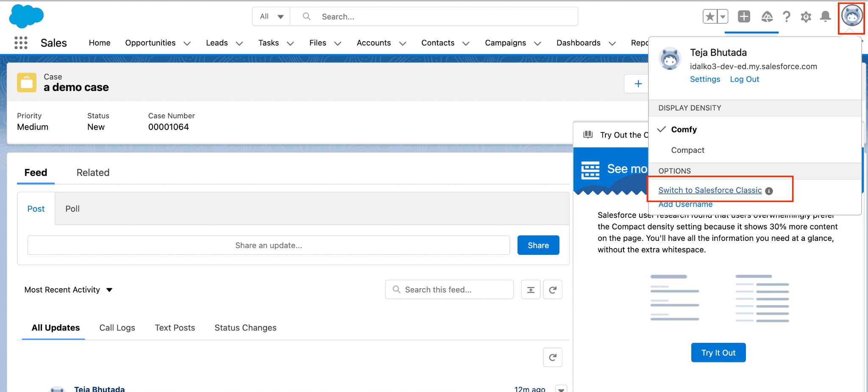Open the post actions arrow near 12m ago
Viewport: 868px width, 392px height.
click(561, 389)
